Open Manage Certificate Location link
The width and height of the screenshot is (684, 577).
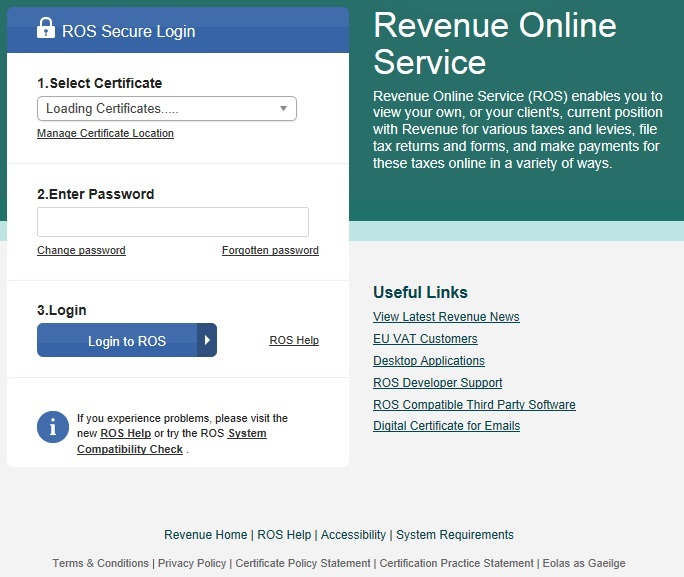(105, 133)
